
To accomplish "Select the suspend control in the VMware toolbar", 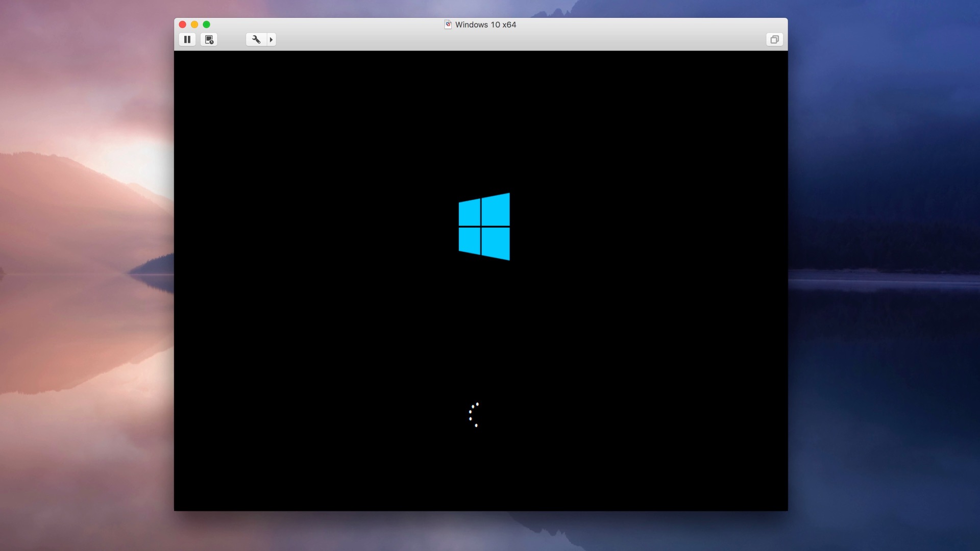I will point(187,39).
